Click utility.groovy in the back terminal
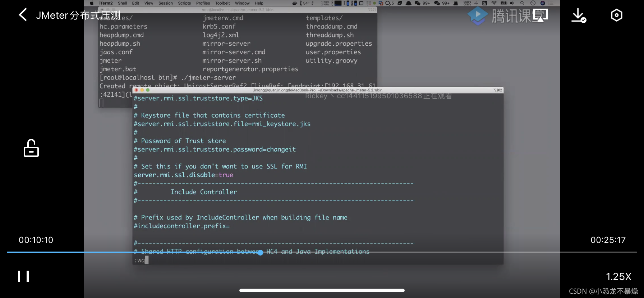 (331, 60)
